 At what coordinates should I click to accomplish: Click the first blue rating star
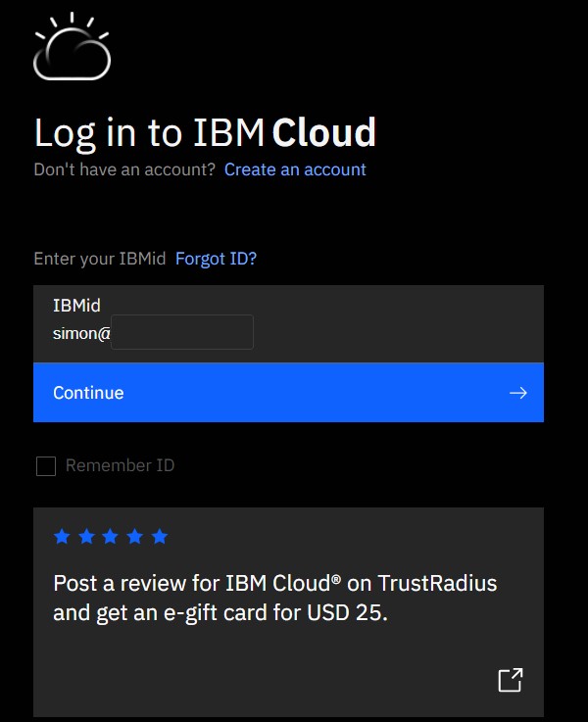(x=62, y=537)
